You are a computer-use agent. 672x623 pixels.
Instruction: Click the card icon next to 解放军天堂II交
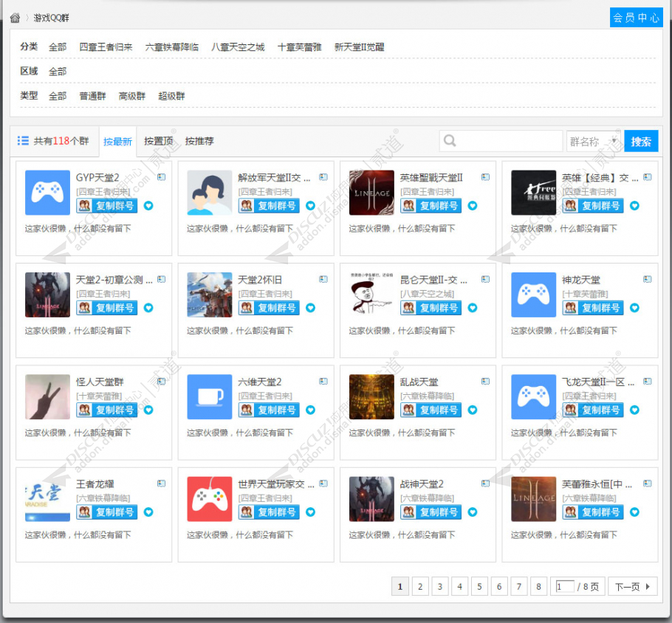tap(323, 177)
